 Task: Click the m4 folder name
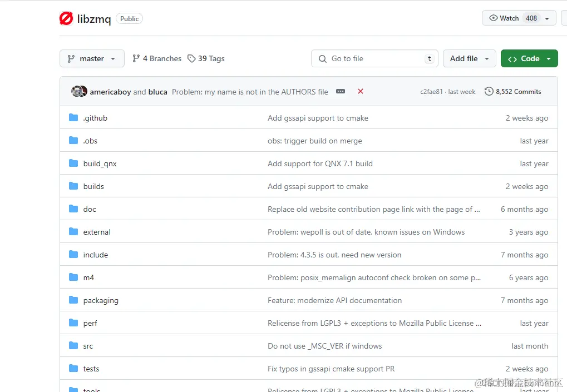88,277
